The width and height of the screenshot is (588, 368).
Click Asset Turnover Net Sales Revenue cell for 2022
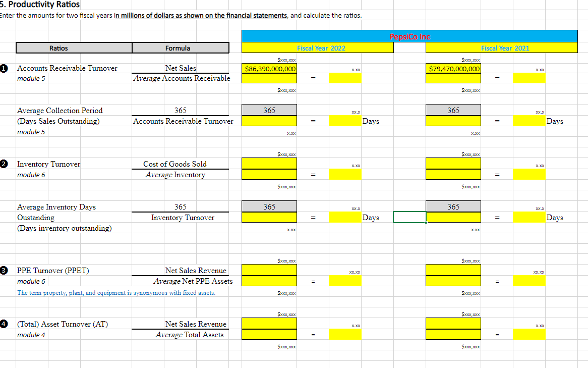pyautogui.click(x=269, y=324)
